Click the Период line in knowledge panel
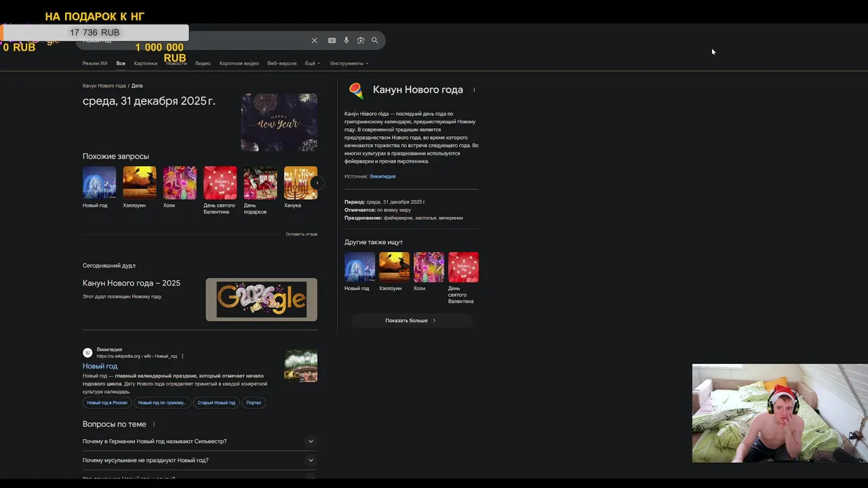Viewport: 868px width, 488px height. 385,202
